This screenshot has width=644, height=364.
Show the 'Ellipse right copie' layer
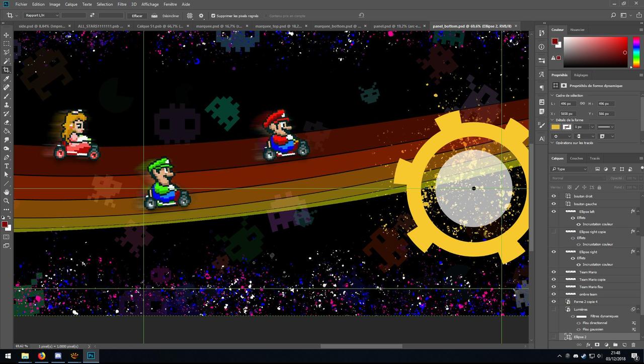coord(553,232)
